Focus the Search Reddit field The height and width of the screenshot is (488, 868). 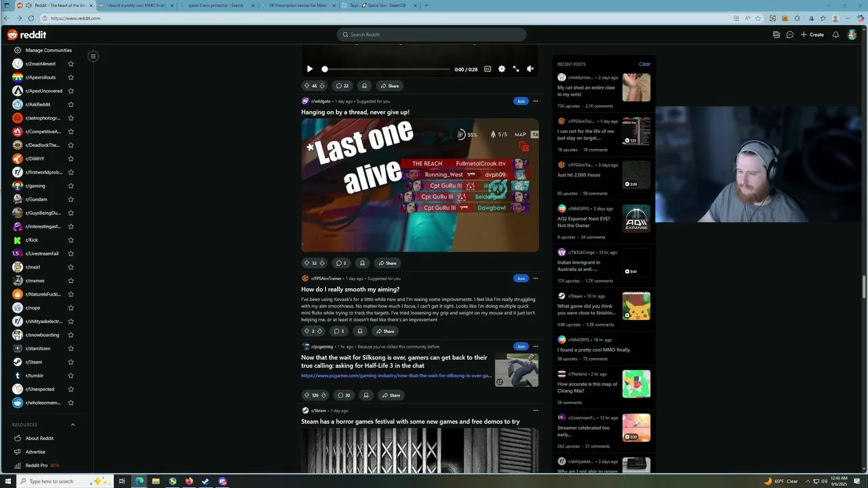coord(431,35)
